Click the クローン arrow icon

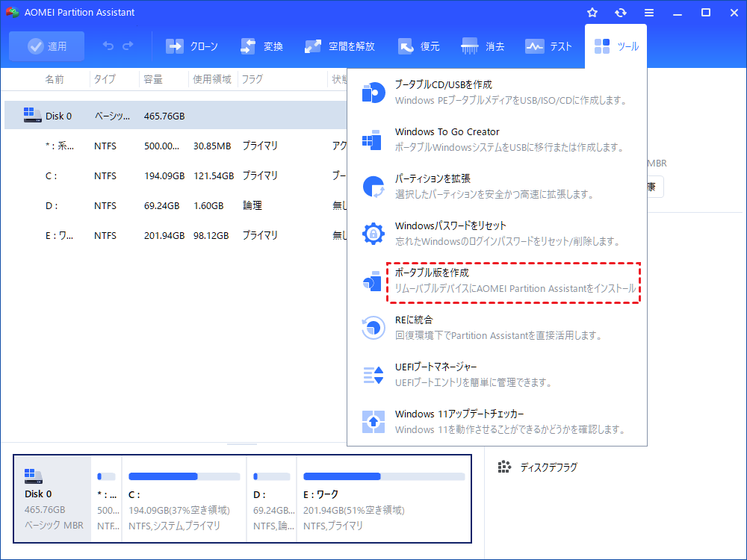[174, 46]
